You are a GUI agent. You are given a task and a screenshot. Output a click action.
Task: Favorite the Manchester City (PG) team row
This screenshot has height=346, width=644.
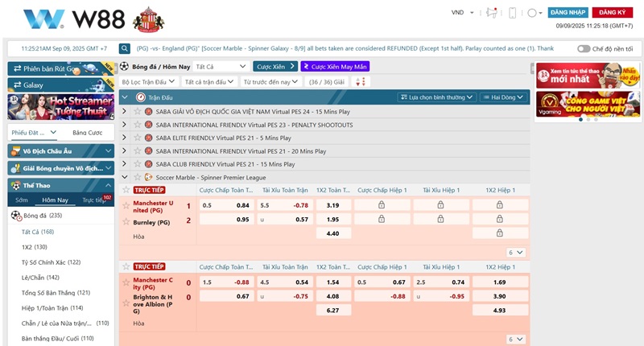pyautogui.click(x=126, y=282)
